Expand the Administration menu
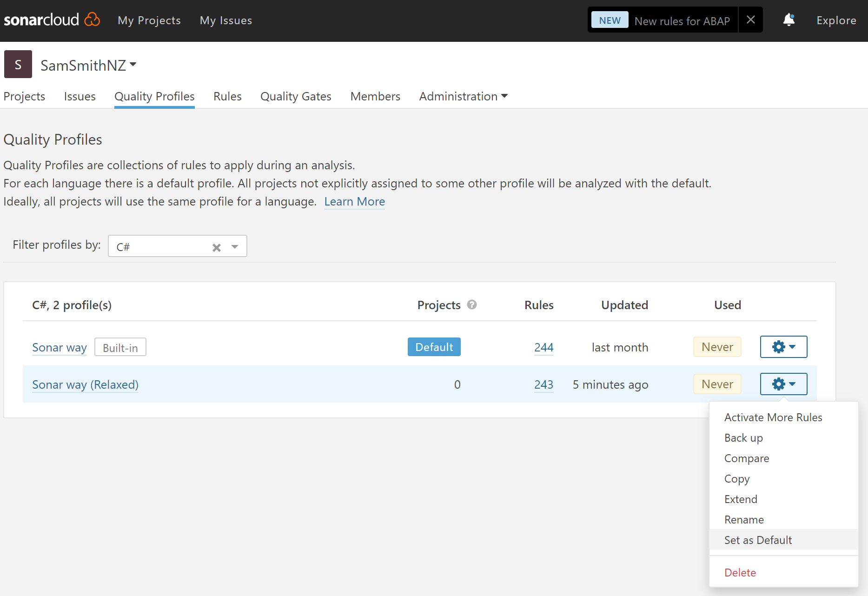Screen dimensions: 868x596 [463, 96]
